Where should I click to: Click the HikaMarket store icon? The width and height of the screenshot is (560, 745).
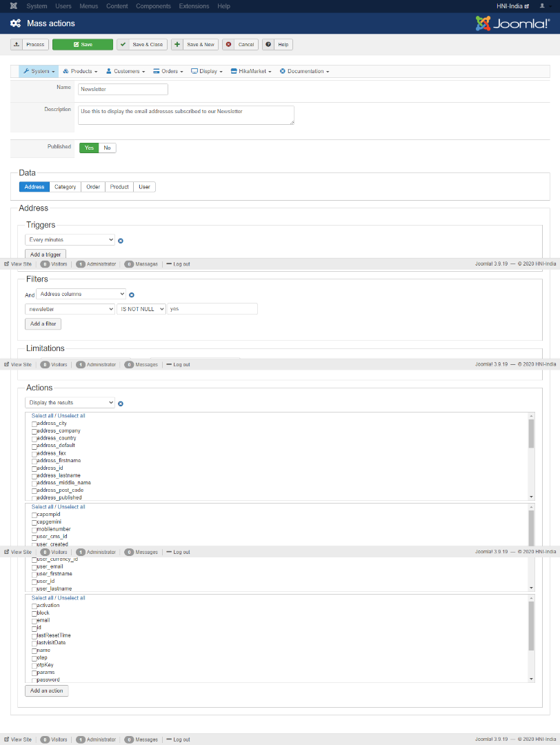(234, 71)
